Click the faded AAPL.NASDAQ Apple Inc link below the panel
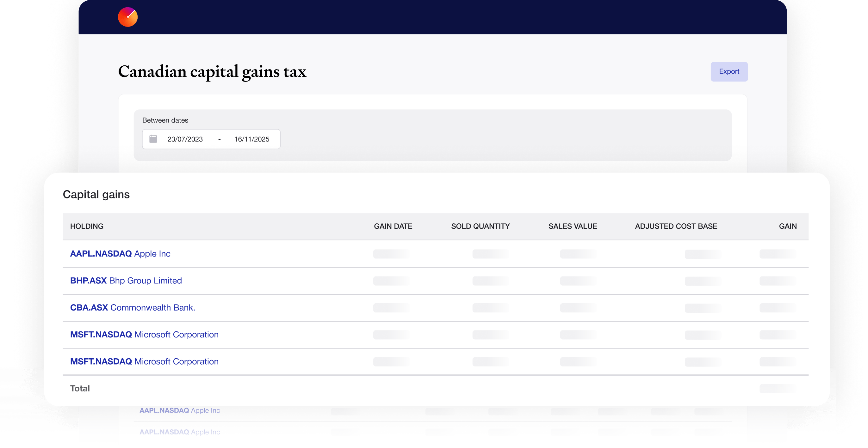This screenshot has height=448, width=868. tap(180, 410)
